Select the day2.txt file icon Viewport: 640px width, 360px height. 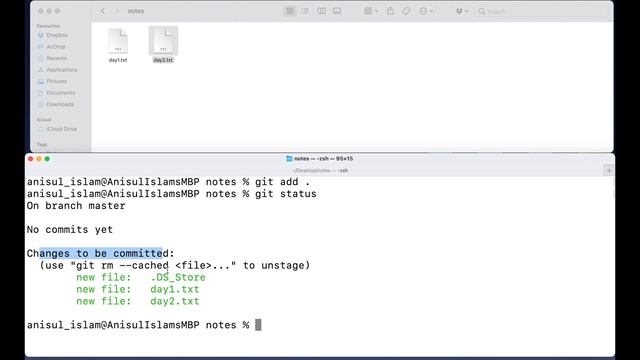pos(163,41)
